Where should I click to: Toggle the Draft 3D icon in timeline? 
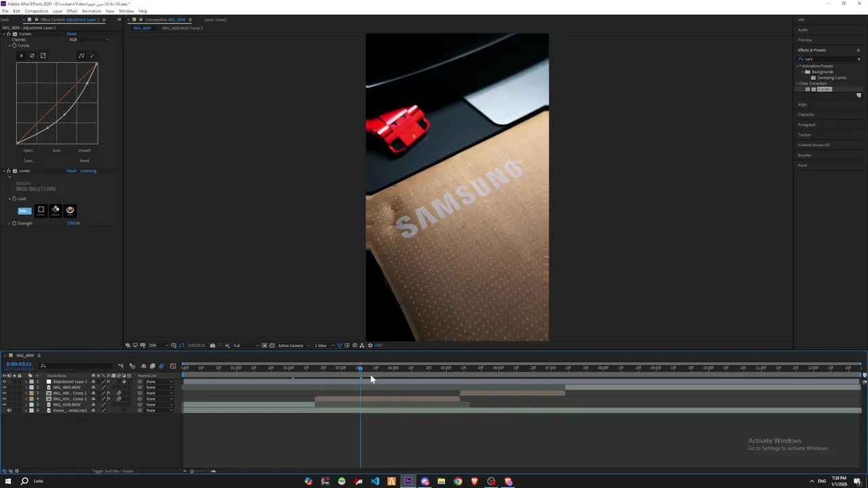point(132,366)
